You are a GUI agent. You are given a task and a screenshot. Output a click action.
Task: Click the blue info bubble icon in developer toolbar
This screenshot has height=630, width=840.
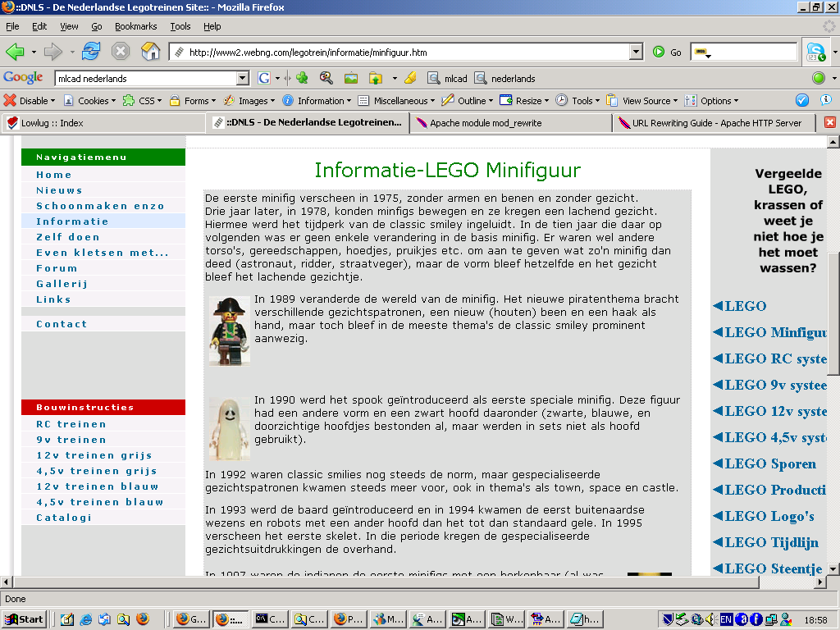click(x=825, y=100)
